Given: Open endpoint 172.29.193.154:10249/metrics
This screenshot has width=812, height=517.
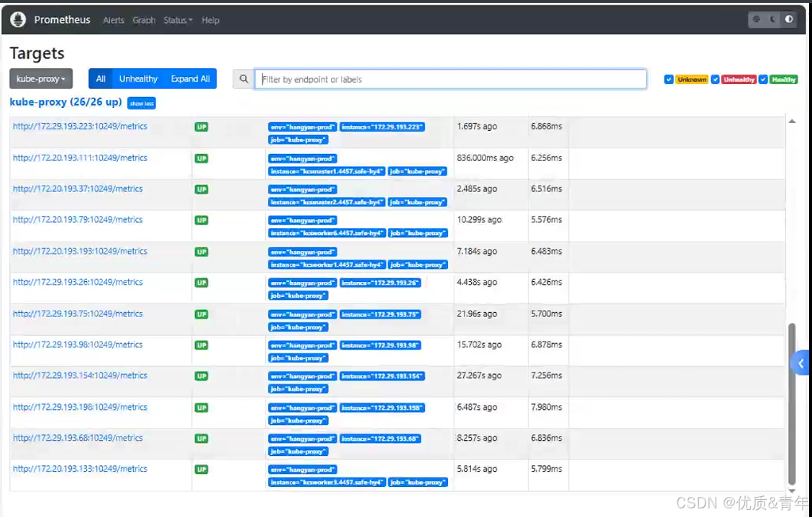Looking at the screenshot, I should tap(80, 376).
